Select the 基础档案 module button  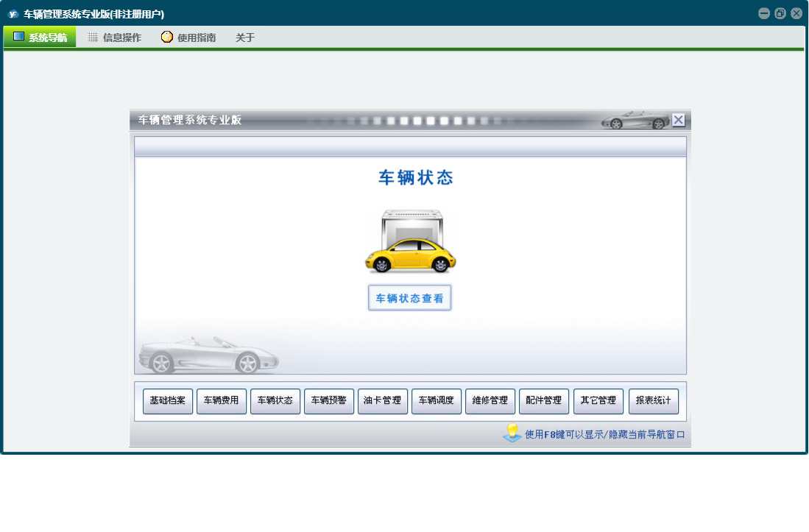pyautogui.click(x=168, y=401)
